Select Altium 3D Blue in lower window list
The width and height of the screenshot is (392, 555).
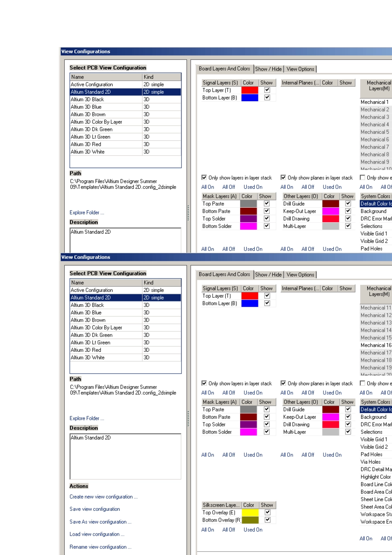point(125,313)
